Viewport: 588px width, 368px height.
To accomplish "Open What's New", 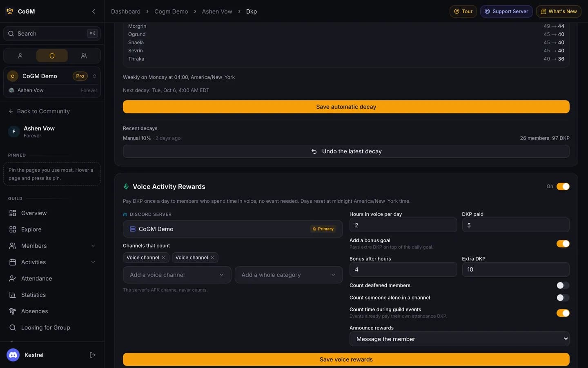I will [559, 11].
